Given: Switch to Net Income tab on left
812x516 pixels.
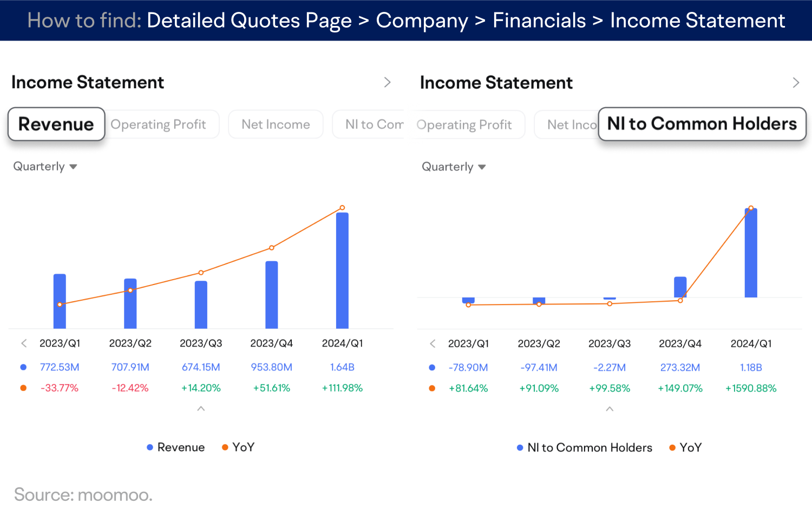Looking at the screenshot, I should coord(276,124).
